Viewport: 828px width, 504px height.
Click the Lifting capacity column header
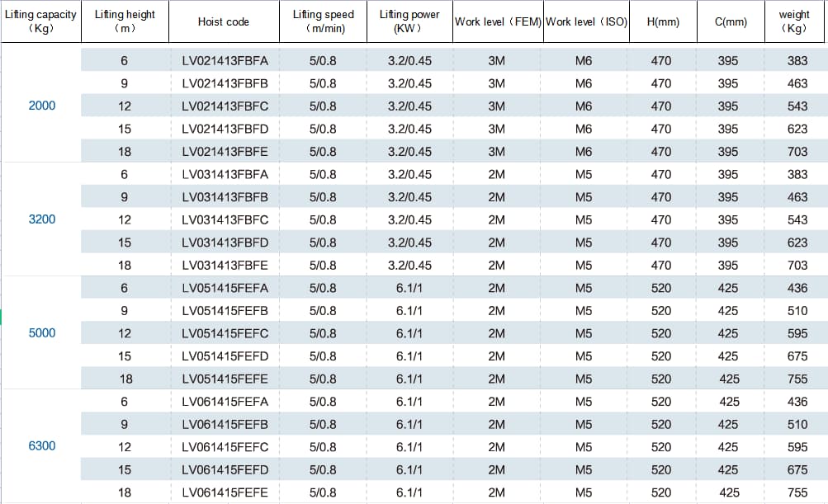coord(40,21)
